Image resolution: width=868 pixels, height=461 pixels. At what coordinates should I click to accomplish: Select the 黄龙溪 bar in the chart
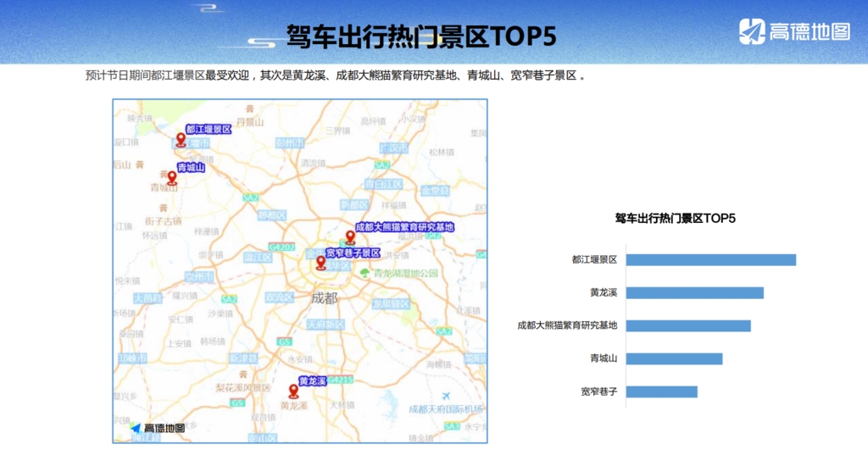[694, 292]
